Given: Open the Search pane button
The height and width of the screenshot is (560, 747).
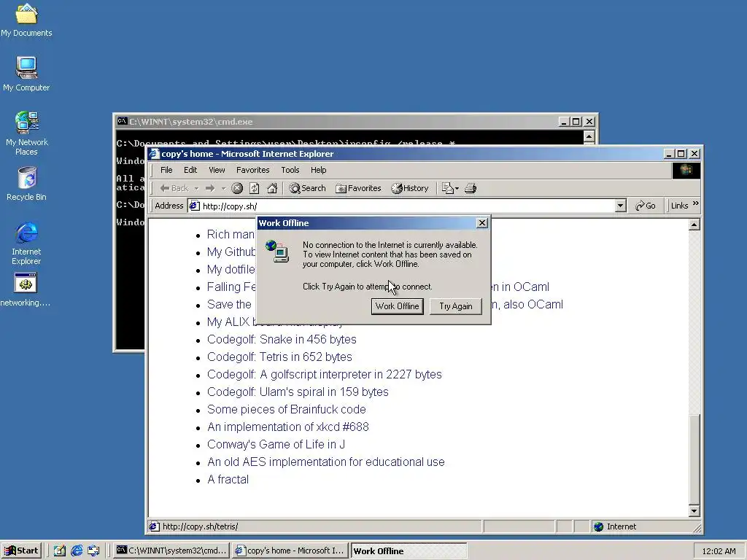Looking at the screenshot, I should coord(307,188).
